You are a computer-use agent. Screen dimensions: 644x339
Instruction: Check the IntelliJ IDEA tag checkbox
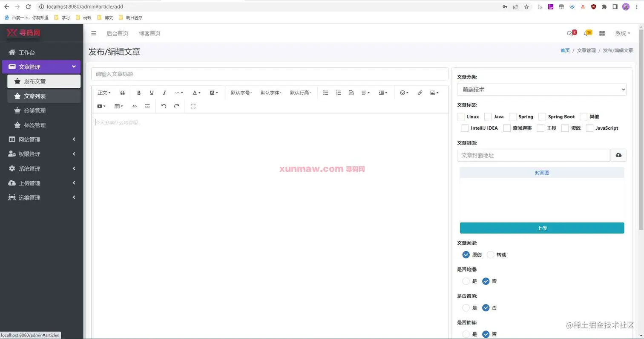pos(465,128)
